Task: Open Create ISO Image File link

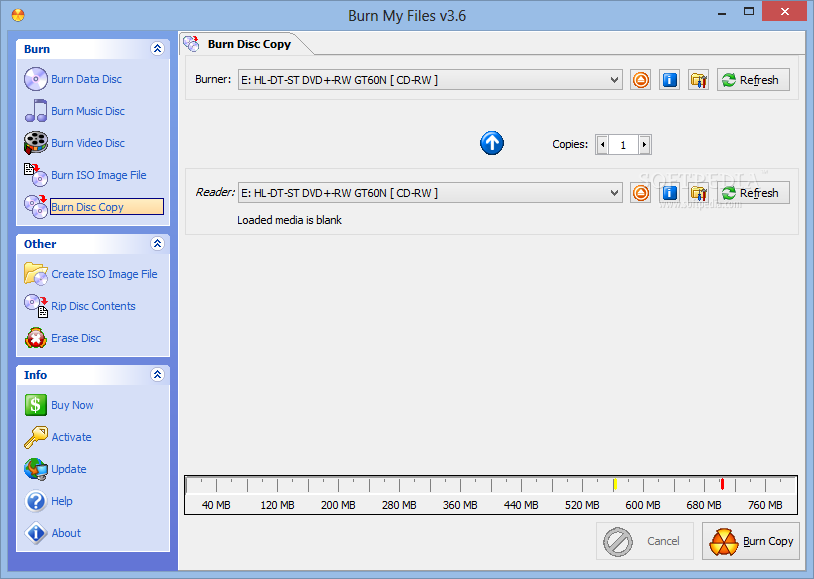Action: [x=104, y=274]
